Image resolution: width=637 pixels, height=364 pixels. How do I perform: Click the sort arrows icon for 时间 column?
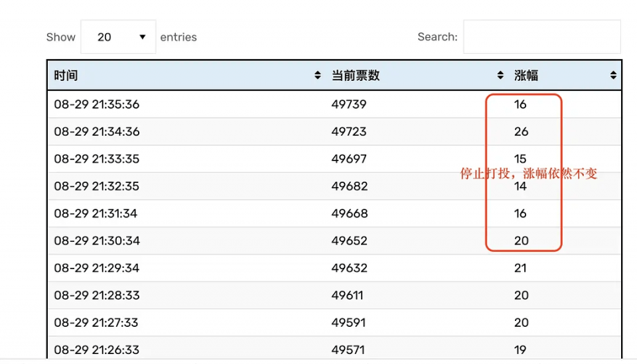tap(317, 76)
